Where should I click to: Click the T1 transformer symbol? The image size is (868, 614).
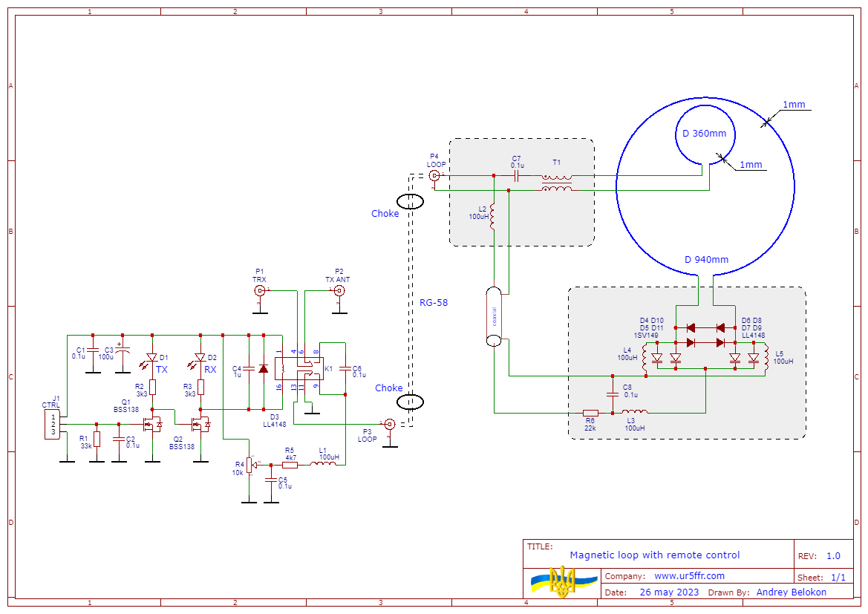(556, 183)
